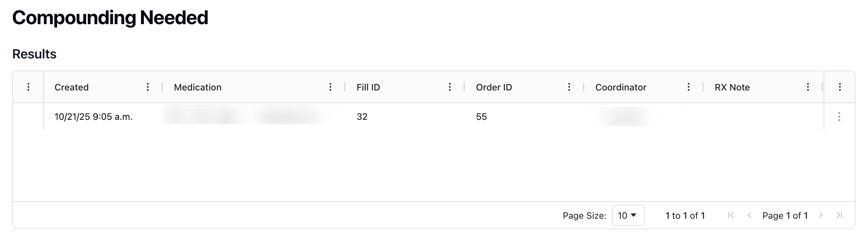Image resolution: width=868 pixels, height=239 pixels.
Task: Open the Medication column menu icon
Action: pos(330,87)
